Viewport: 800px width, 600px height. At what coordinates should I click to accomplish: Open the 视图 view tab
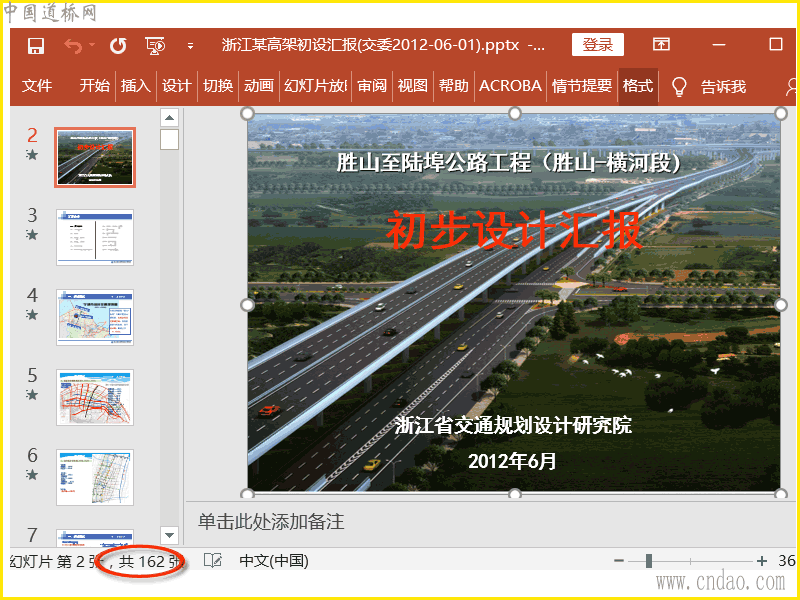pos(413,86)
